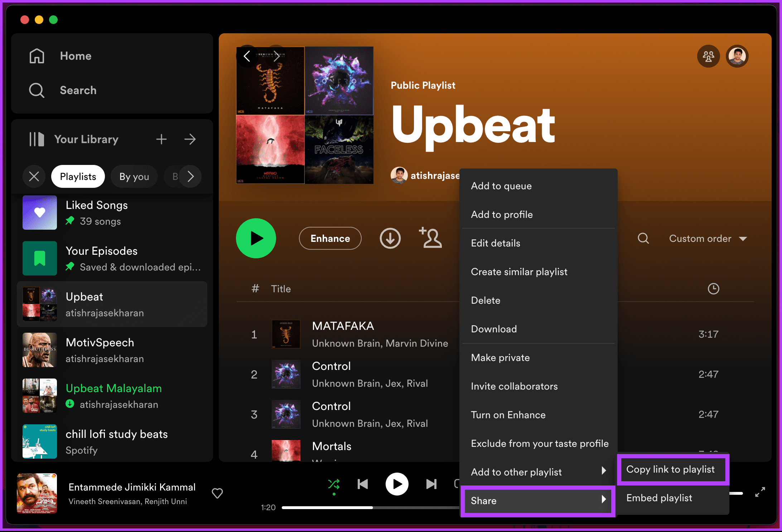Select the MATAFAKA track

pos(343,326)
